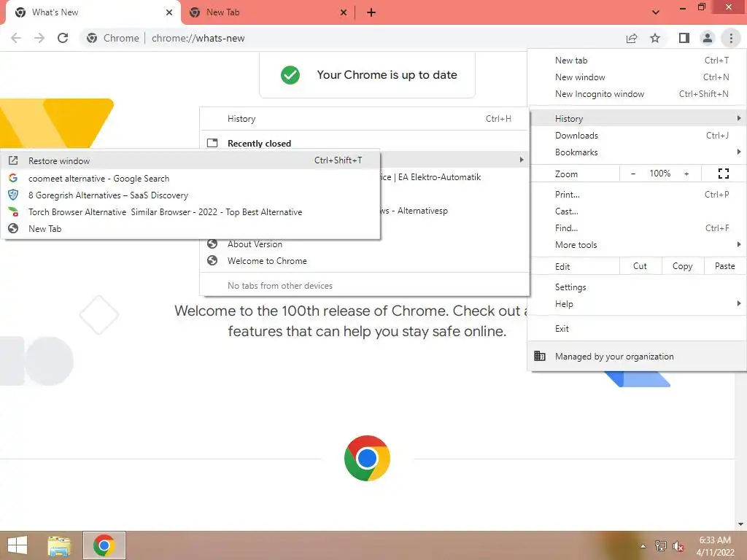This screenshot has width=747, height=560.
Task: Click the muted volume tray icon
Action: (x=678, y=545)
